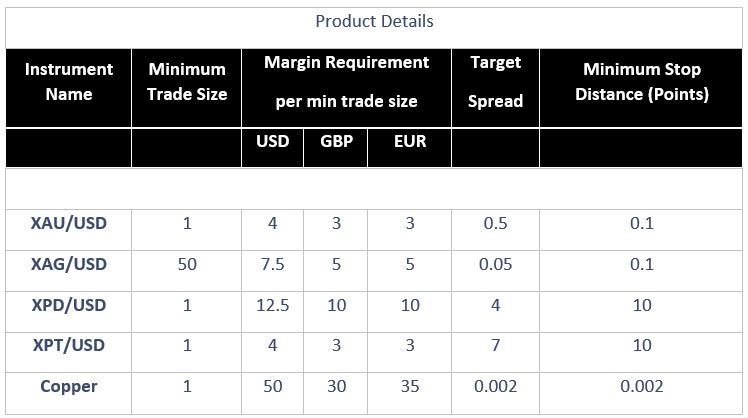
Task: Click XPT/USD target spread value 7
Action: click(x=496, y=345)
